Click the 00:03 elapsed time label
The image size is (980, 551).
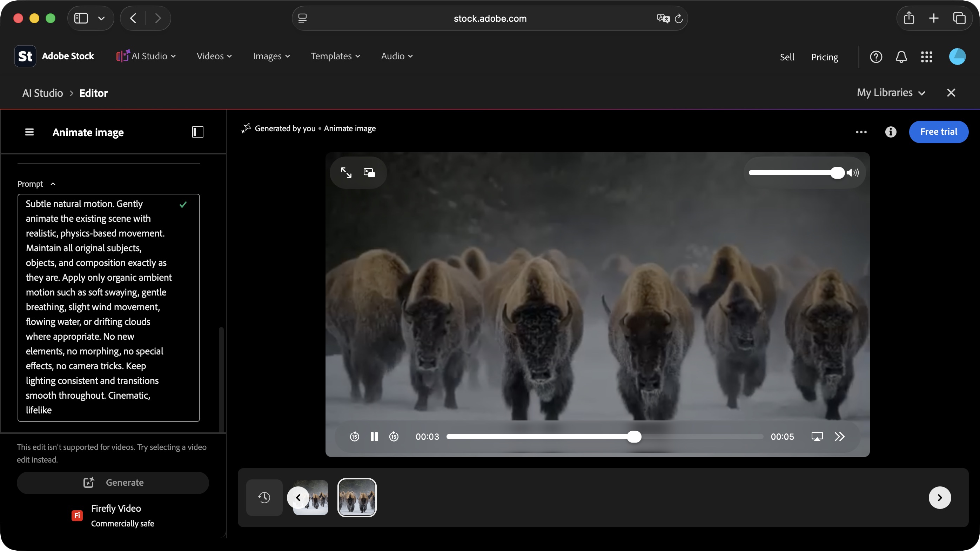[427, 437]
